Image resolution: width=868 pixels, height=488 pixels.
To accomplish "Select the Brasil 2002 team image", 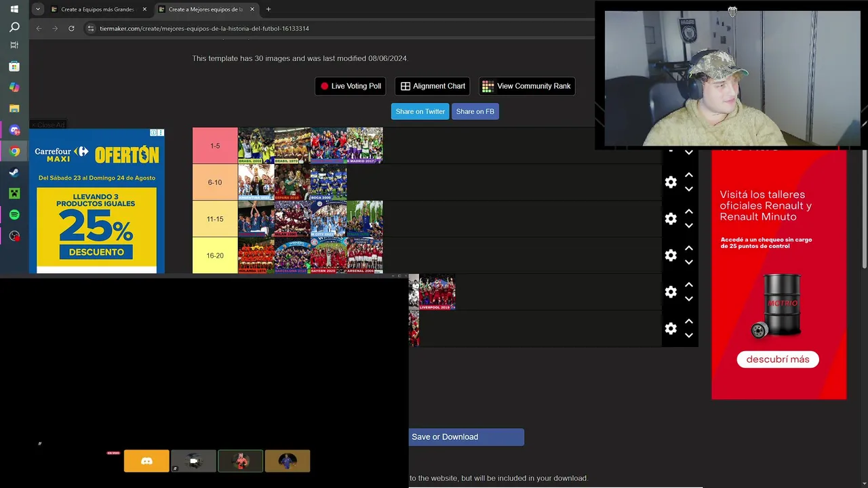I will pyautogui.click(x=256, y=146).
